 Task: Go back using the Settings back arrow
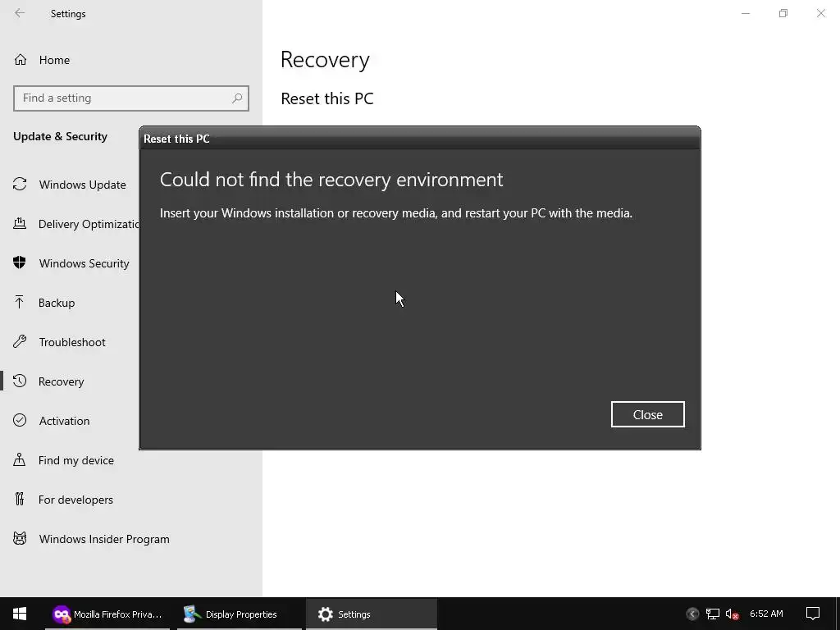(20, 13)
